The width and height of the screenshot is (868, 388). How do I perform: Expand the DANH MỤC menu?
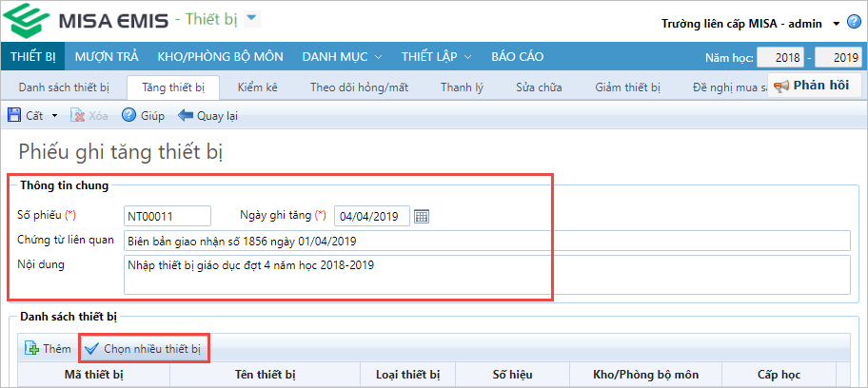342,56
